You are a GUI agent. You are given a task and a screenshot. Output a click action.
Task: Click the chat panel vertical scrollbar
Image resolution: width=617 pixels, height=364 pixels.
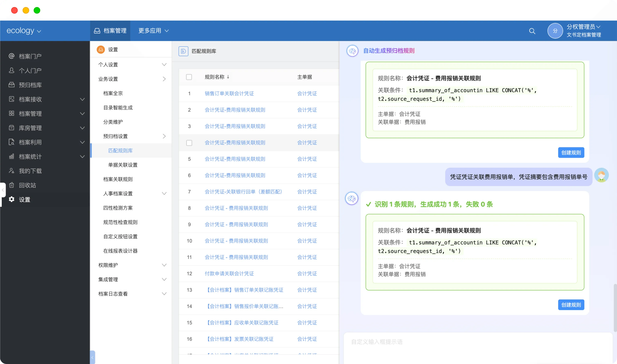(x=615, y=308)
